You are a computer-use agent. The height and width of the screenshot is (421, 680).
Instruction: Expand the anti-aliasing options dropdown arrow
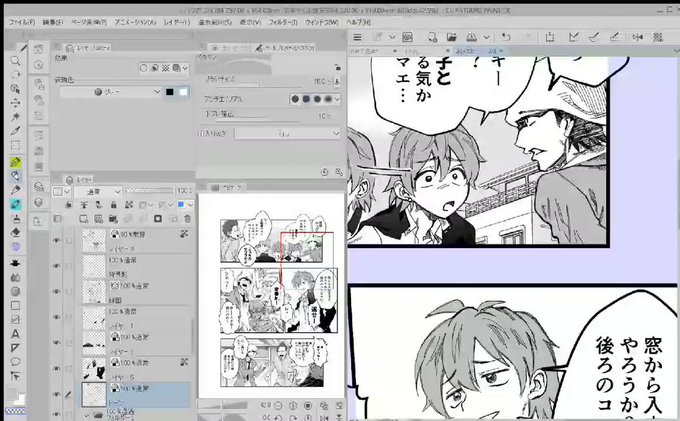point(337,99)
